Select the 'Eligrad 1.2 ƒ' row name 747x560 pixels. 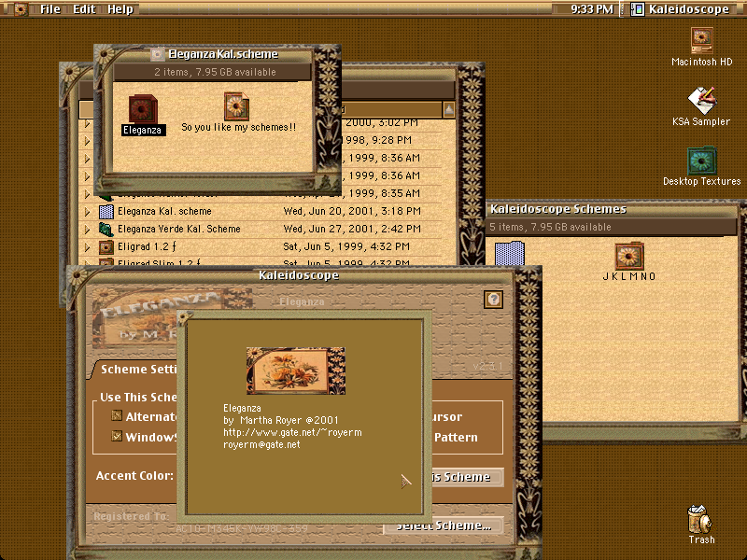click(x=147, y=246)
